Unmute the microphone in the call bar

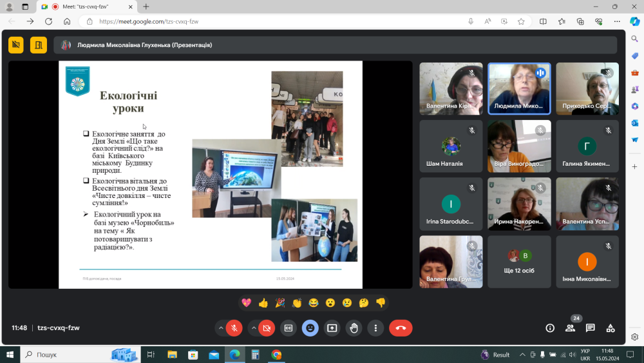(x=234, y=328)
